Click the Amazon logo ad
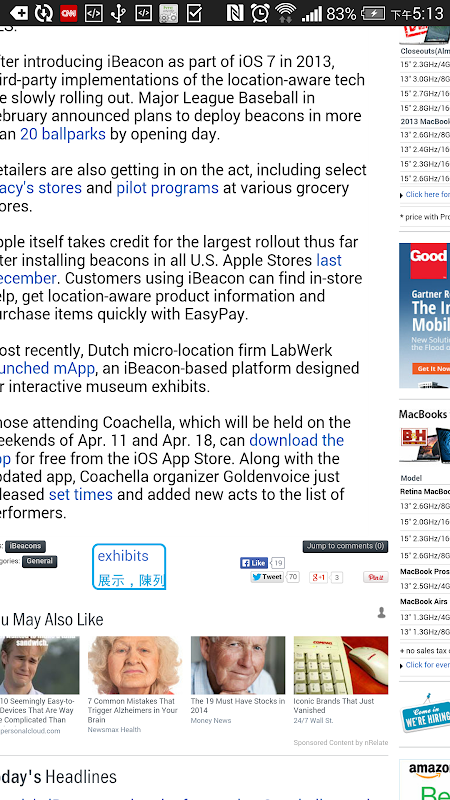This screenshot has width=450, height=800. [x=429, y=771]
